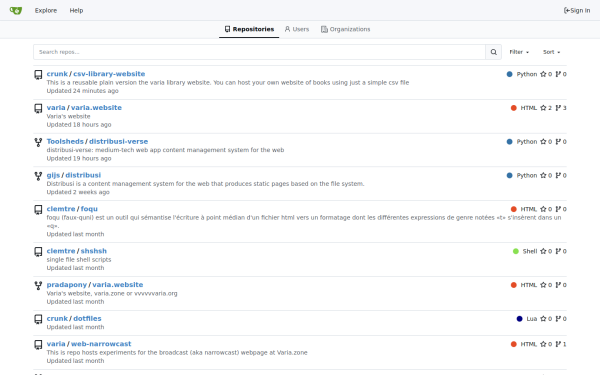Click orange HTML dot on clemtre/foqu row

click(514, 209)
